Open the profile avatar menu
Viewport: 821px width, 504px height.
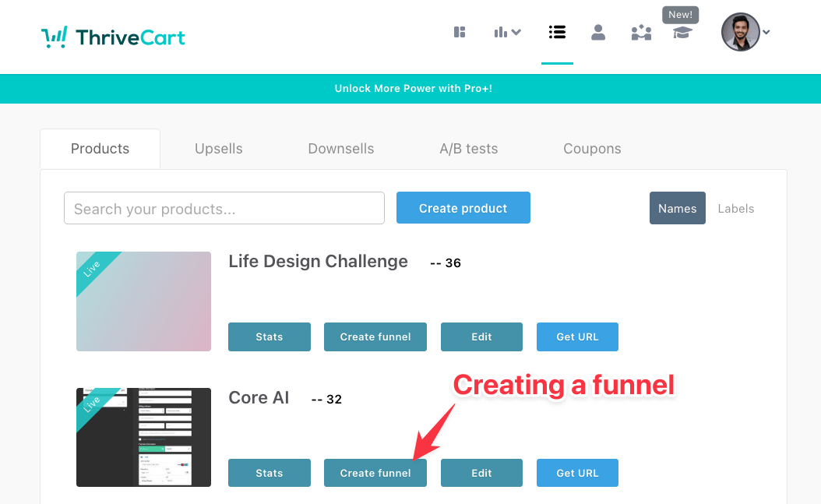pos(745,32)
